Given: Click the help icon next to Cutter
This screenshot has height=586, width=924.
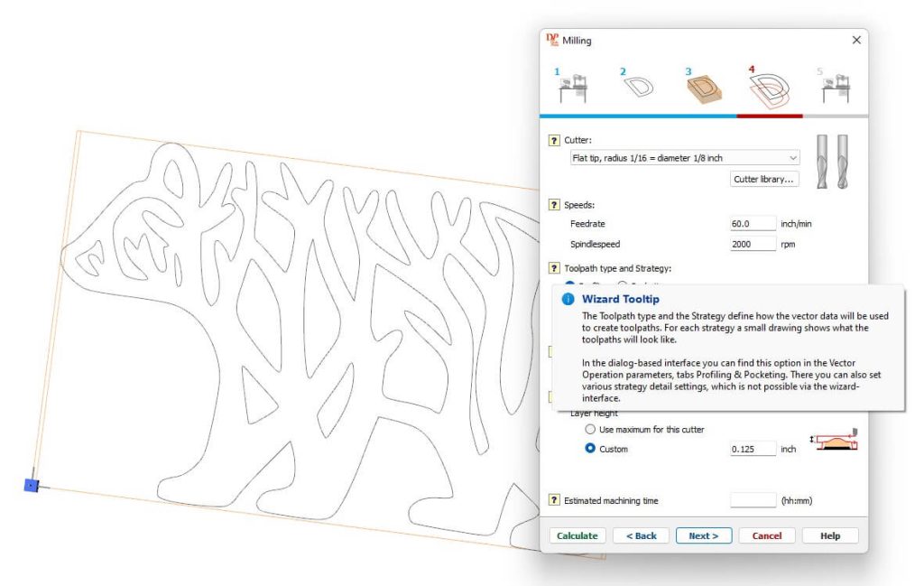Looking at the screenshot, I should pos(553,140).
